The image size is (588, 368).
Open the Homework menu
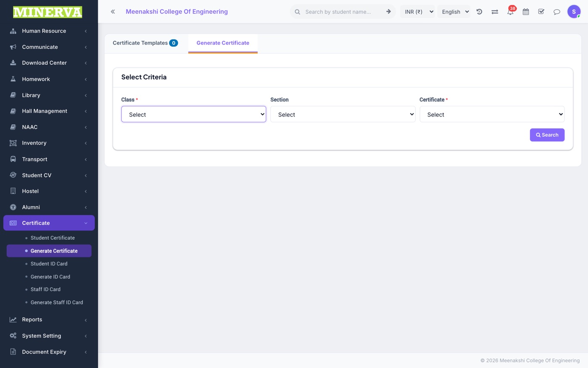click(x=49, y=79)
